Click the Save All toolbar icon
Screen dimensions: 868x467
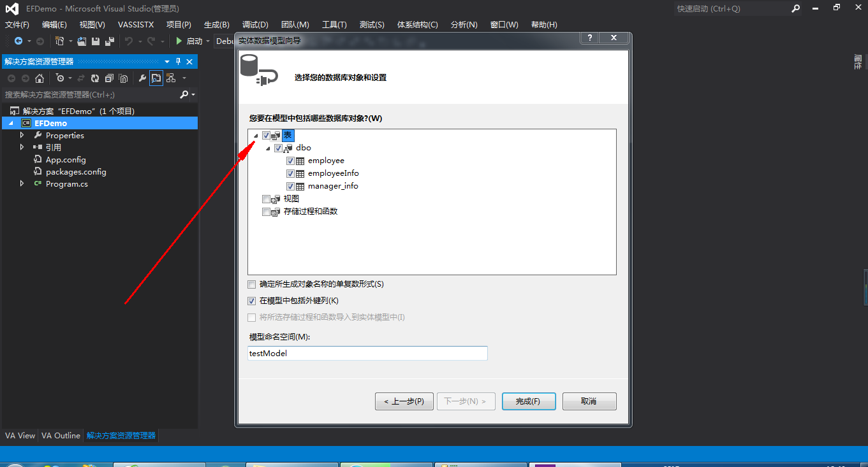click(110, 41)
